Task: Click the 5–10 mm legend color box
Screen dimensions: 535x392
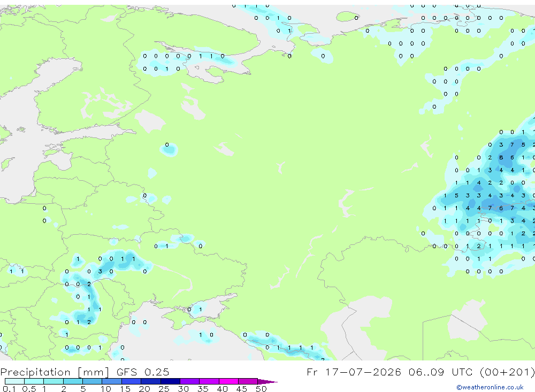Action: click(93, 381)
